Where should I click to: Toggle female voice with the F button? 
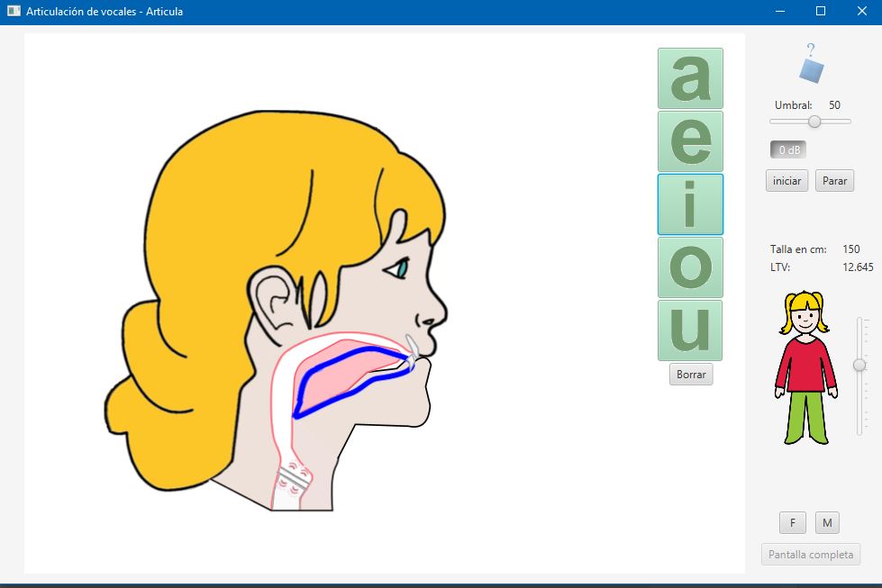(x=792, y=522)
